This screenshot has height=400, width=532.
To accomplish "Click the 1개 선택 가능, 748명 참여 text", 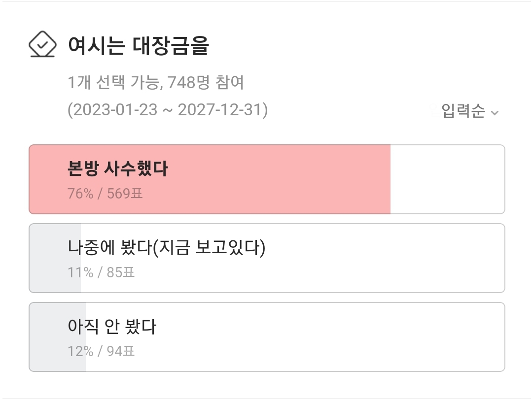I will pyautogui.click(x=156, y=82).
